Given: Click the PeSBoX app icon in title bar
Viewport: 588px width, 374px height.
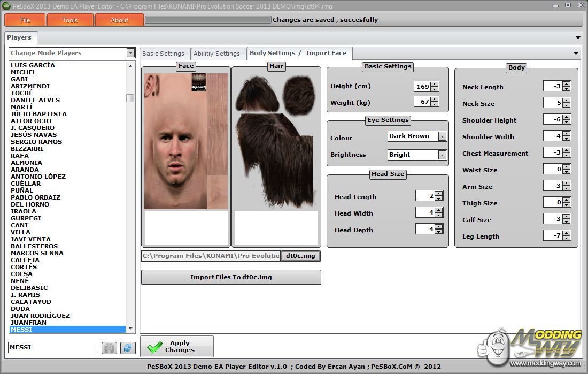Looking at the screenshot, I should (6, 6).
